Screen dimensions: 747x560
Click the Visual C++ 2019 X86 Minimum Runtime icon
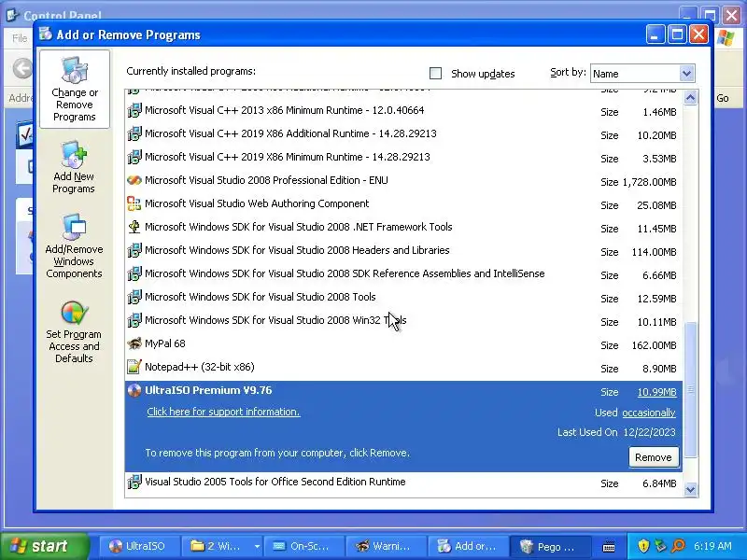click(x=134, y=157)
